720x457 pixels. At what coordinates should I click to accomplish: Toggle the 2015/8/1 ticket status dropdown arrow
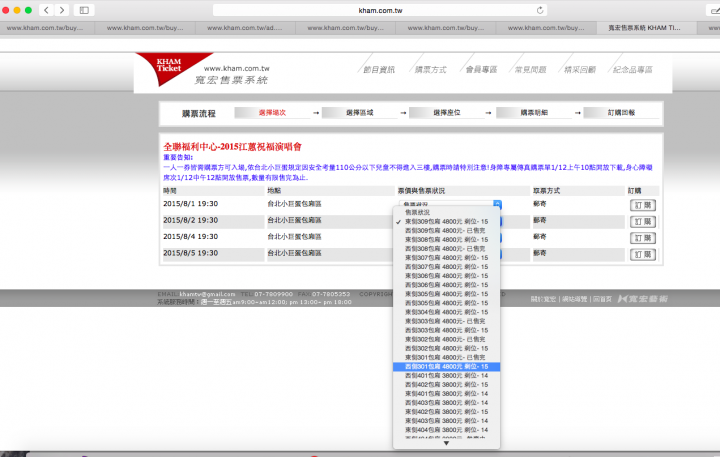pyautogui.click(x=497, y=203)
